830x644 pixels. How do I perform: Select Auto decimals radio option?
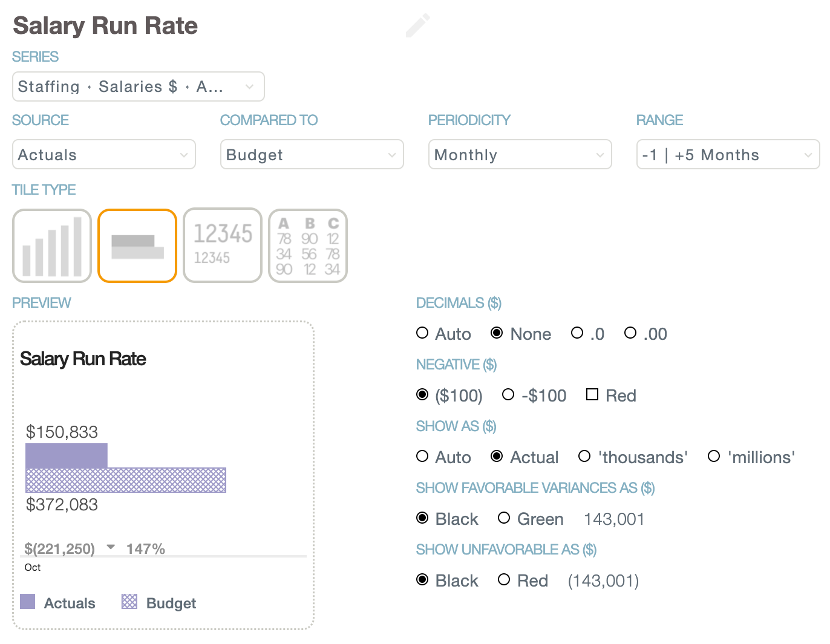click(422, 333)
